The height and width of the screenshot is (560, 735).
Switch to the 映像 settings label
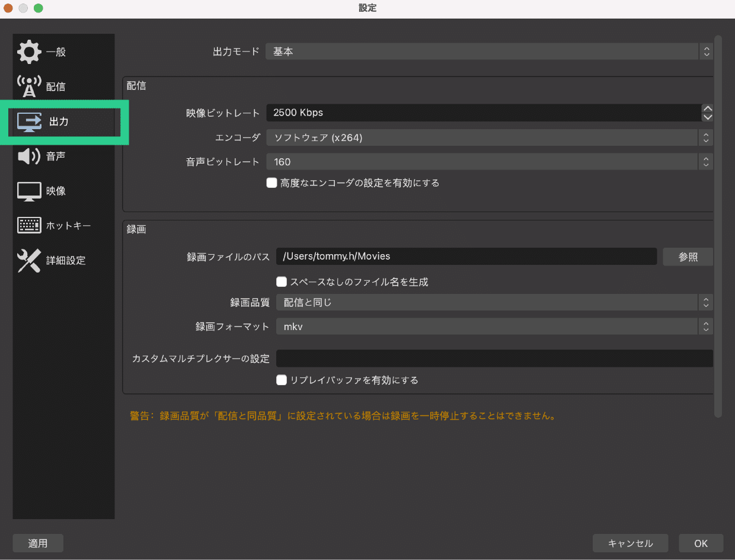(x=56, y=191)
